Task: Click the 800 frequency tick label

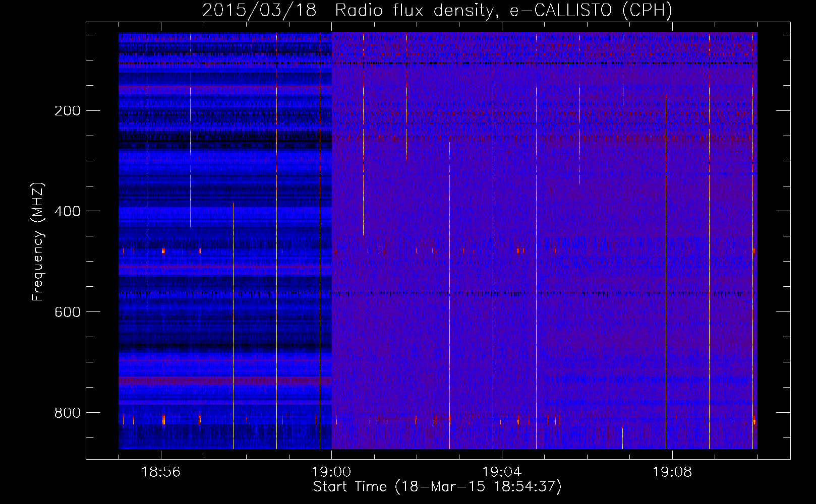Action: click(68, 413)
